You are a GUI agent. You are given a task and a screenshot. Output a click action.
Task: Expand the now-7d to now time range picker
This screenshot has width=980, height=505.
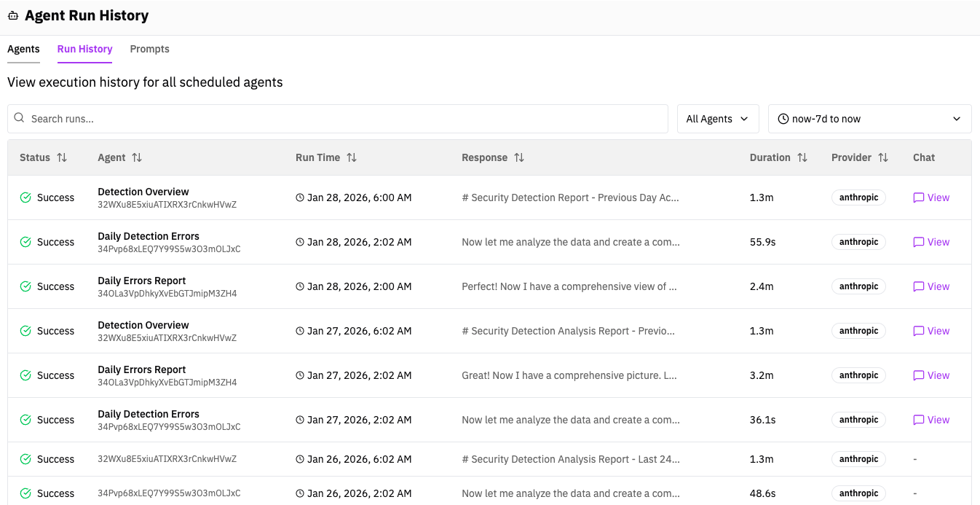[869, 118]
